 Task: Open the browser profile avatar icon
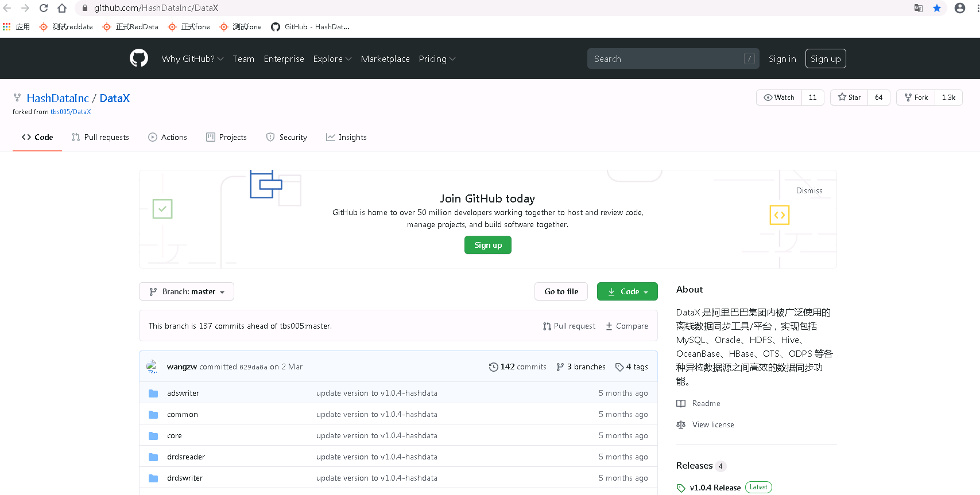(x=960, y=8)
